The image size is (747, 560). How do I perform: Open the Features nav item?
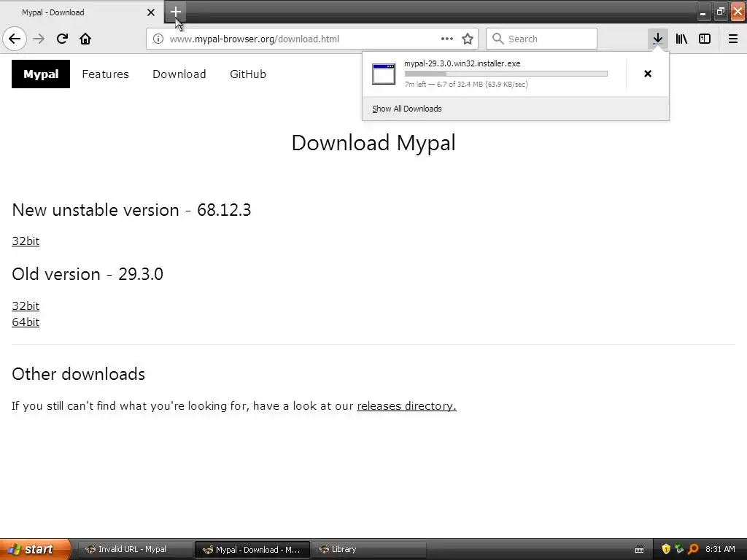[105, 74]
